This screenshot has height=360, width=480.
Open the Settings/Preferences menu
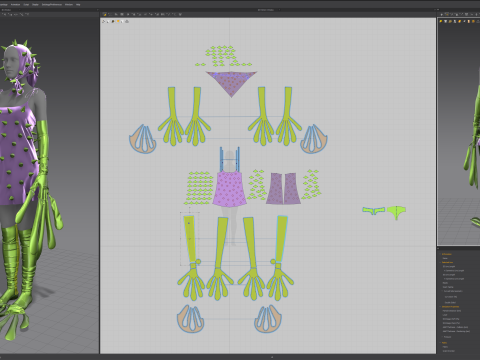(52, 5)
